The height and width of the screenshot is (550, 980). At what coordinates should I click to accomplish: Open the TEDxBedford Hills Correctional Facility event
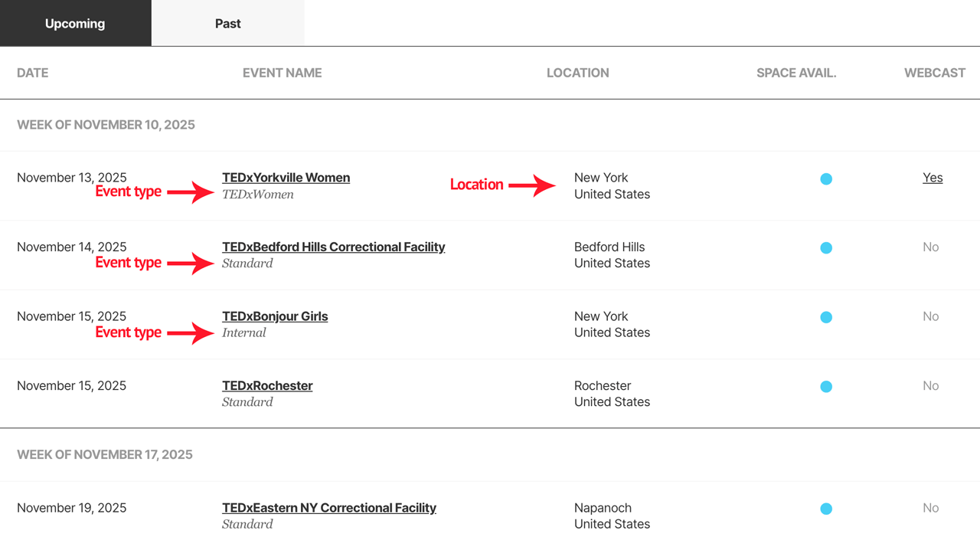coord(334,247)
